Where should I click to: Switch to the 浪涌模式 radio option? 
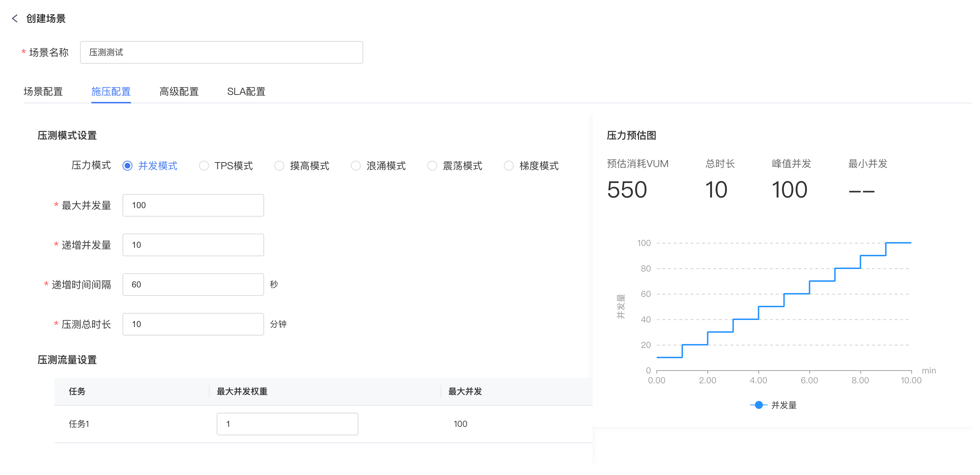(356, 166)
